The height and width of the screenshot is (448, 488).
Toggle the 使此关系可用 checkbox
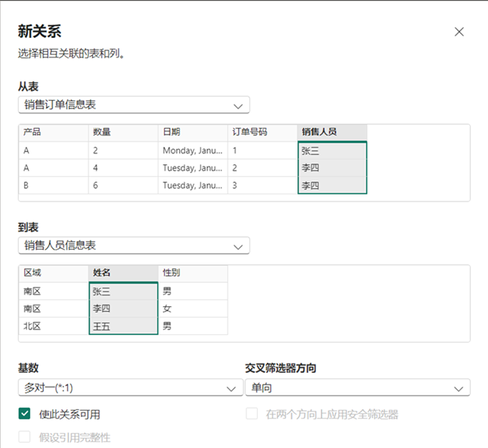click(25, 414)
